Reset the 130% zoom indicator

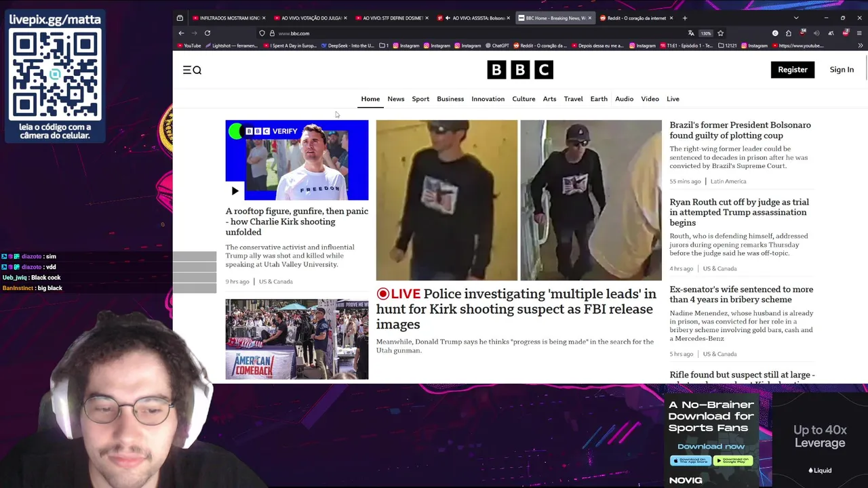click(706, 33)
